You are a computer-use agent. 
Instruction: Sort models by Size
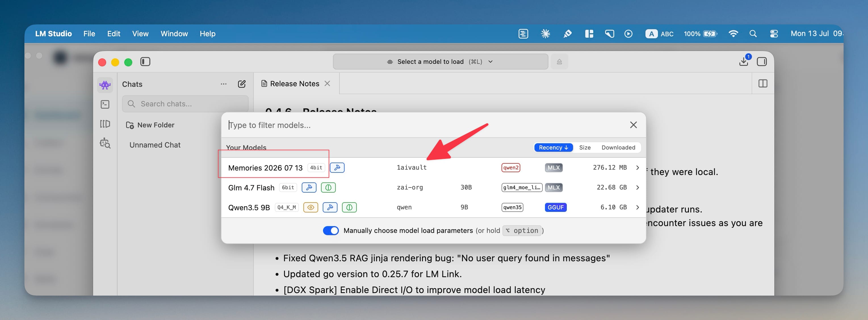tap(585, 148)
